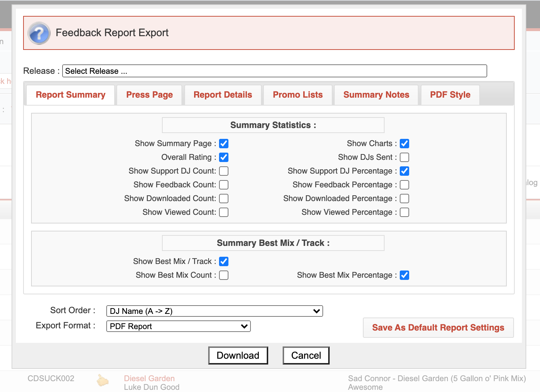Open the Export Format dropdown

click(178, 326)
